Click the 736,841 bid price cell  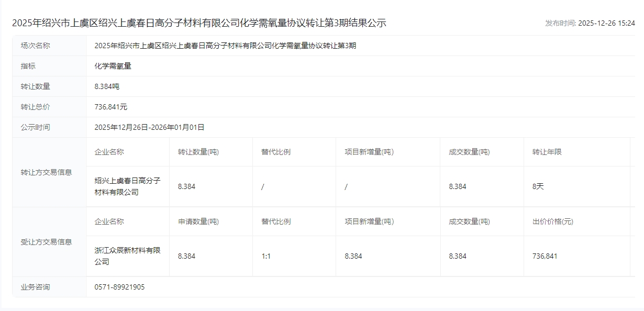point(545,256)
